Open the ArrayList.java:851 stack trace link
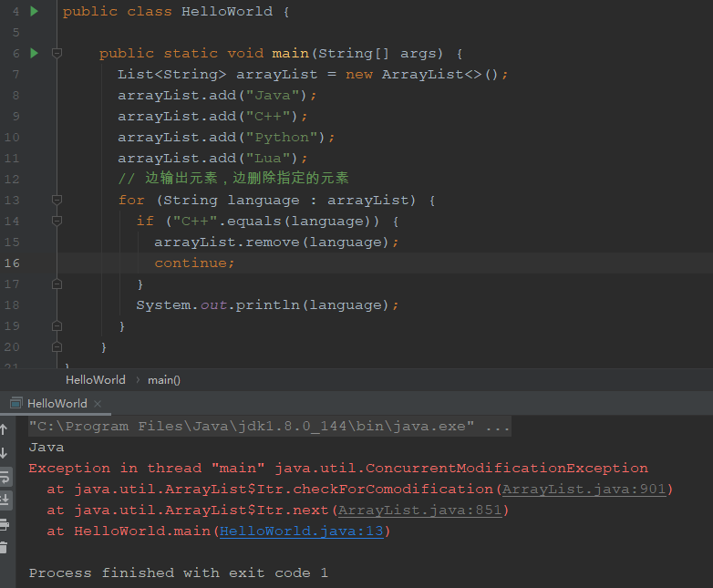The image size is (713, 588). (419, 510)
